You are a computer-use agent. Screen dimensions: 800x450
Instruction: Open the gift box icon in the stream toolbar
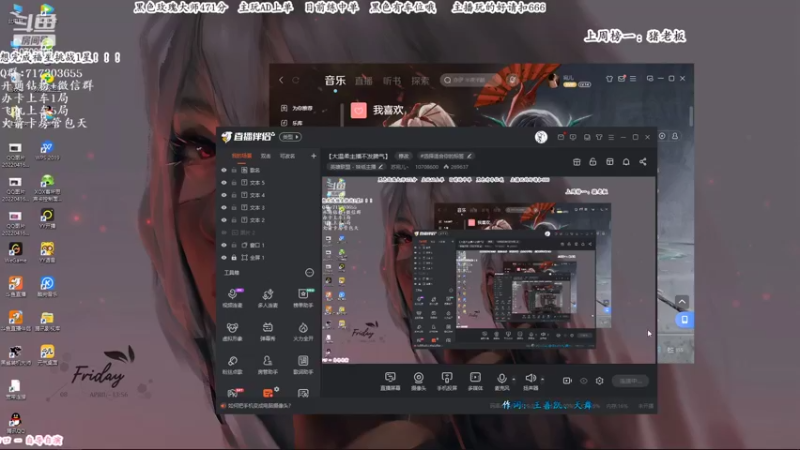point(577,162)
